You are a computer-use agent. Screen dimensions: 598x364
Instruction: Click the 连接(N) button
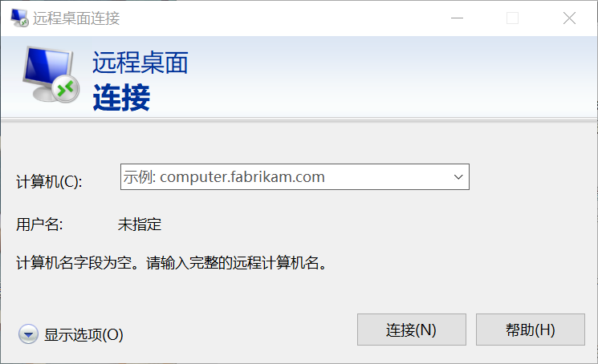412,330
